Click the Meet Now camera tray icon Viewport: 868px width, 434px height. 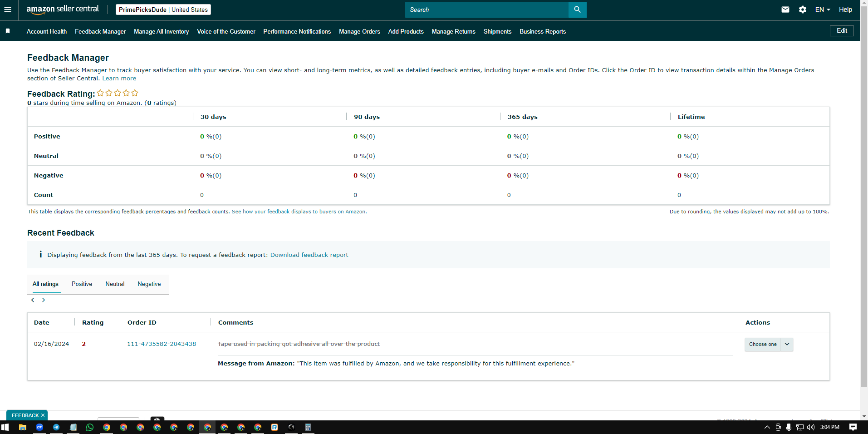[778, 427]
